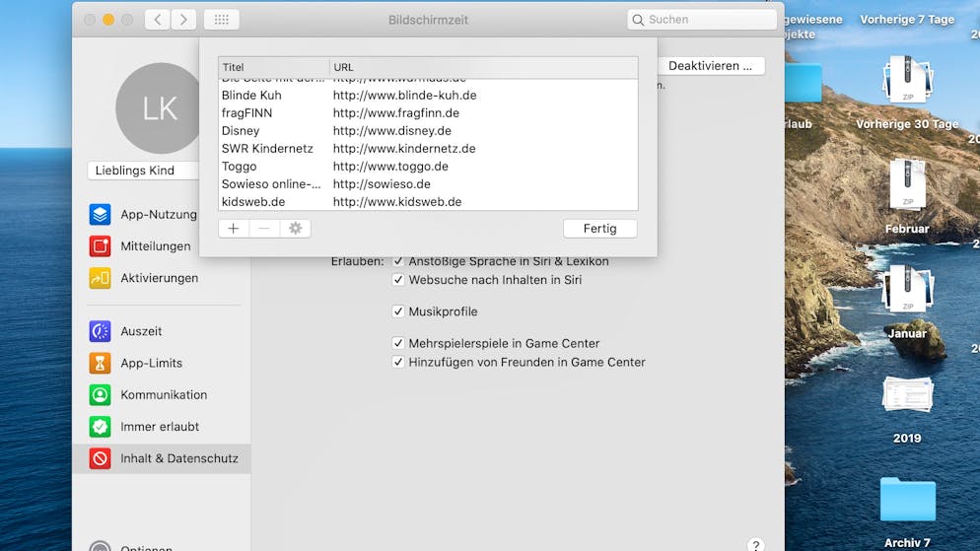This screenshot has width=980, height=551.
Task: Show all preferences via grid button
Action: click(221, 20)
